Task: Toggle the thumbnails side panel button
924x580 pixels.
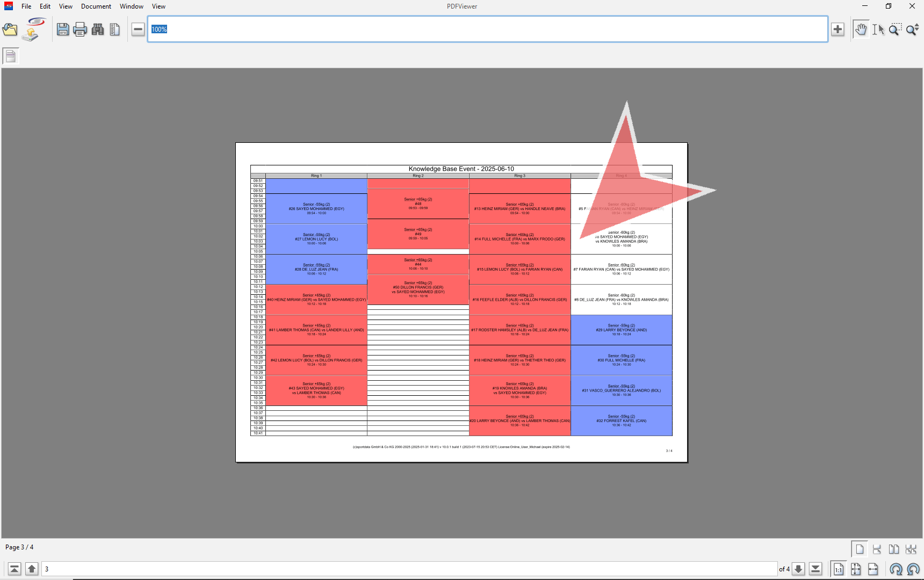Action: point(11,56)
